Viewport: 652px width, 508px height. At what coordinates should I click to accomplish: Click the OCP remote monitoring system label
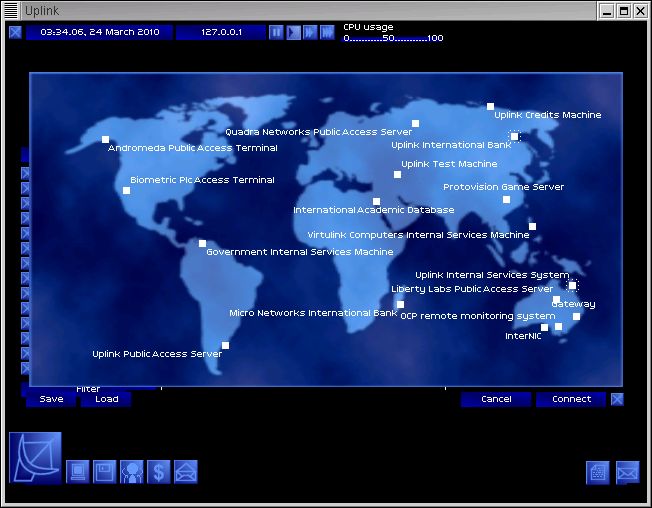pos(478,316)
